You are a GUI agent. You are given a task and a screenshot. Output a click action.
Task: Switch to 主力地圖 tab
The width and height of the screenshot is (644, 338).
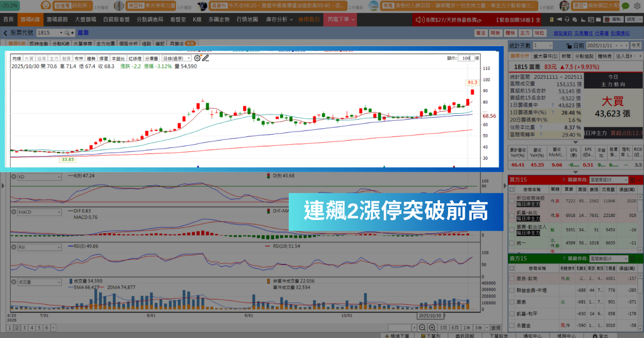[x=106, y=43]
